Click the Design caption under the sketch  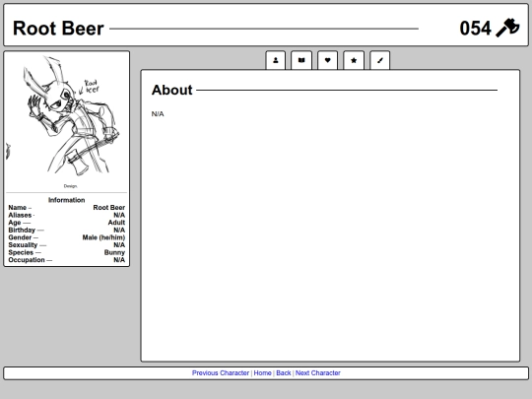pos(71,186)
